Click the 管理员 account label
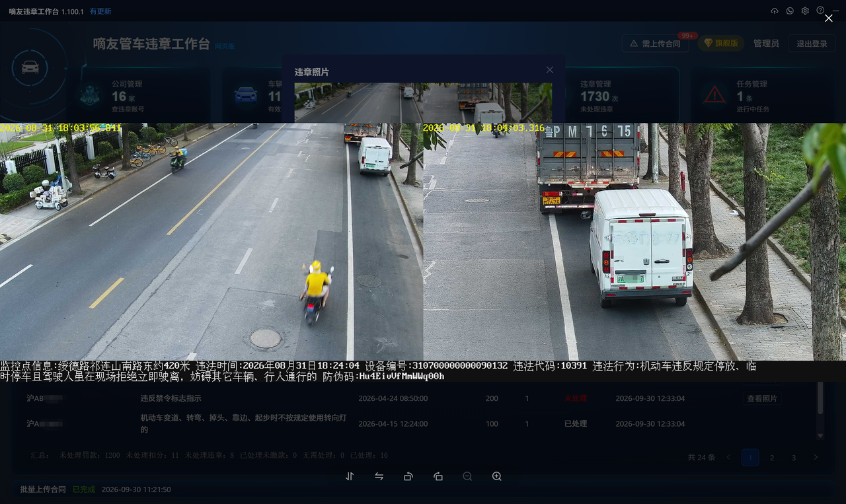Screen dimensions: 846x504 point(766,44)
